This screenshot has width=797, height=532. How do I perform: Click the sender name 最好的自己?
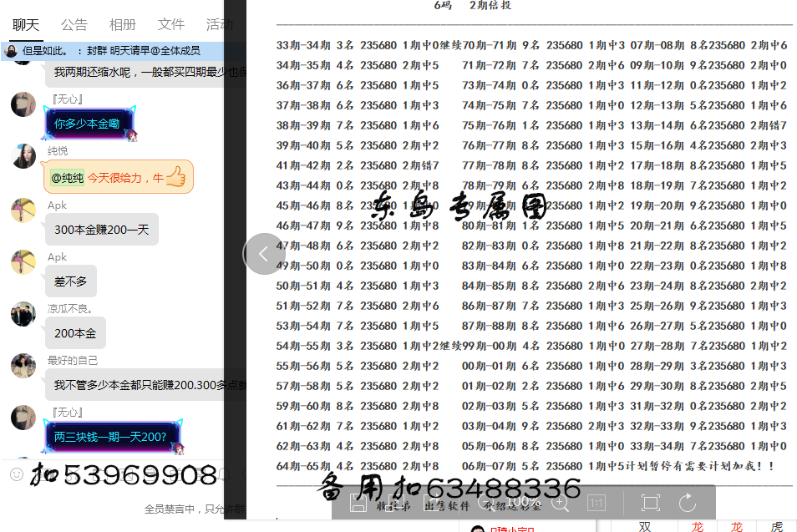pos(73,360)
